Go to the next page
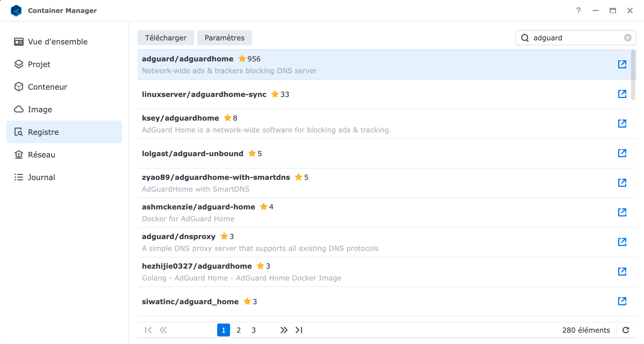 click(x=284, y=330)
